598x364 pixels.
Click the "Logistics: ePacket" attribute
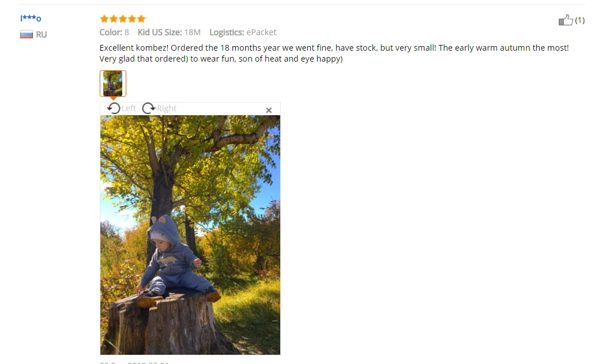point(243,32)
